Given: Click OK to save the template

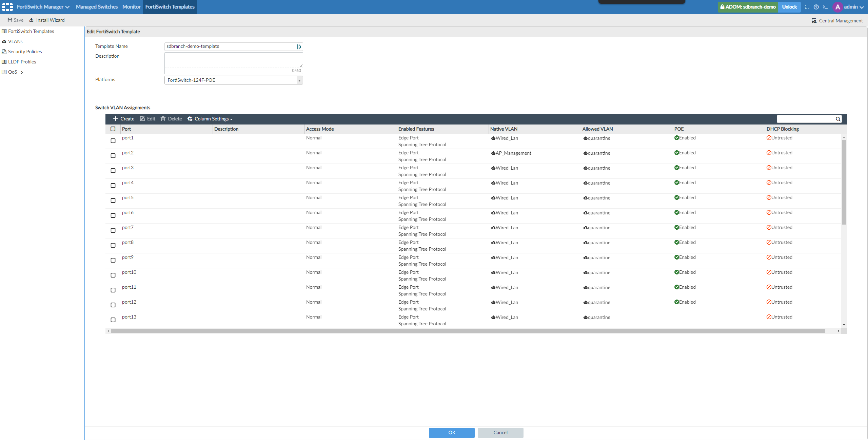Looking at the screenshot, I should (x=452, y=433).
